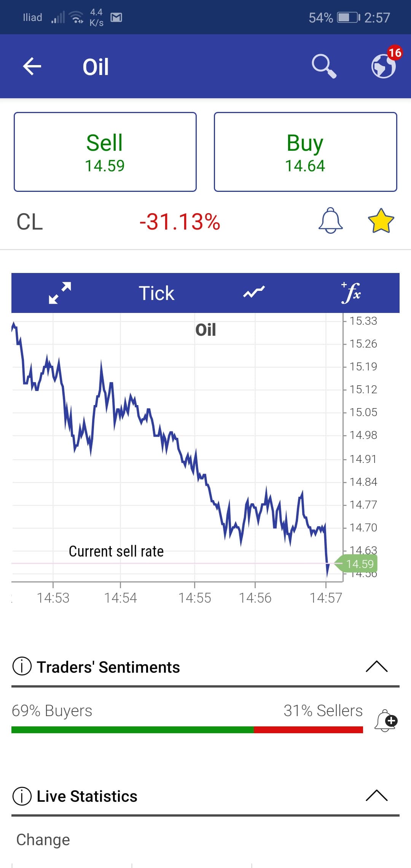The width and height of the screenshot is (411, 868).
Task: Collapse the Live Statistics section
Action: [x=376, y=796]
